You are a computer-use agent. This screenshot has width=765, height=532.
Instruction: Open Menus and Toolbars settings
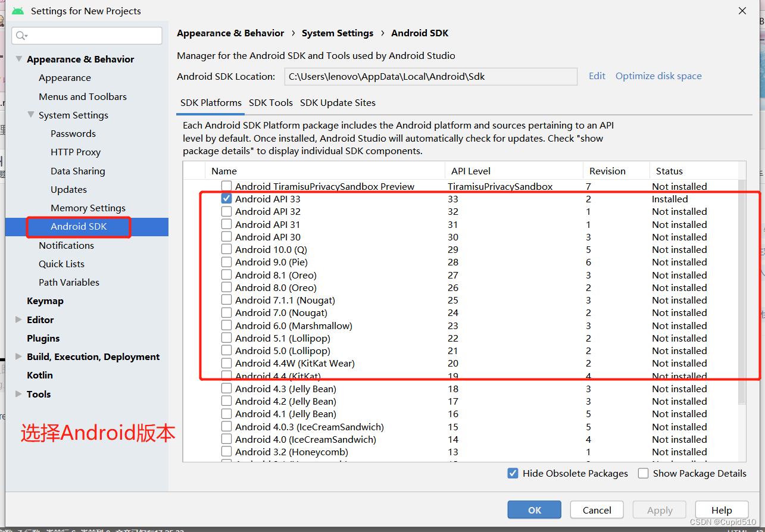(83, 96)
